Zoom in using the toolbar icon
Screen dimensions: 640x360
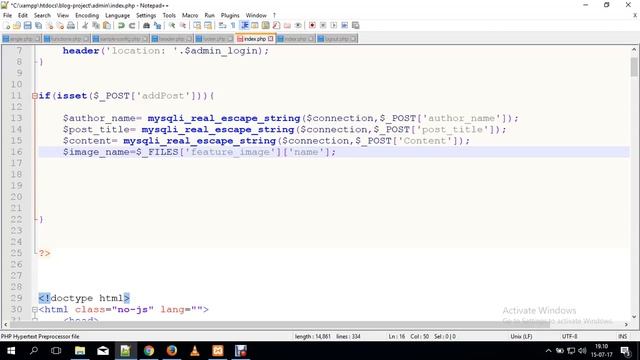(172, 25)
